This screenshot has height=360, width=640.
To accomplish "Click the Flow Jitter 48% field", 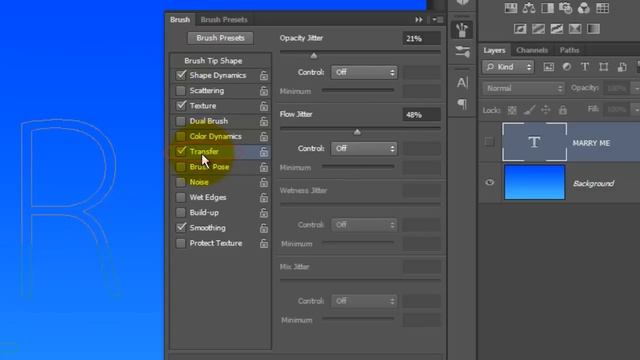I will pyautogui.click(x=421, y=115).
